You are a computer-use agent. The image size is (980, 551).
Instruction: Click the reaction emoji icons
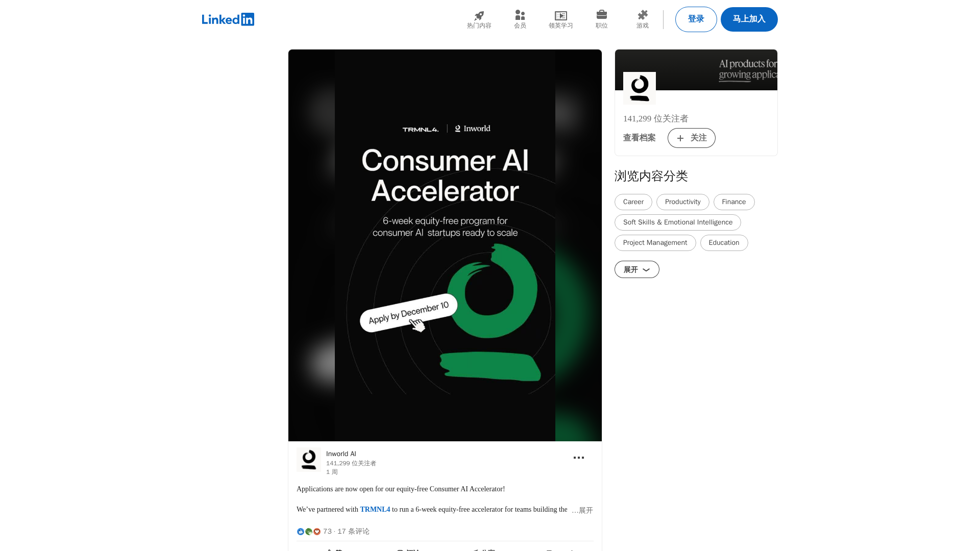[x=308, y=532]
